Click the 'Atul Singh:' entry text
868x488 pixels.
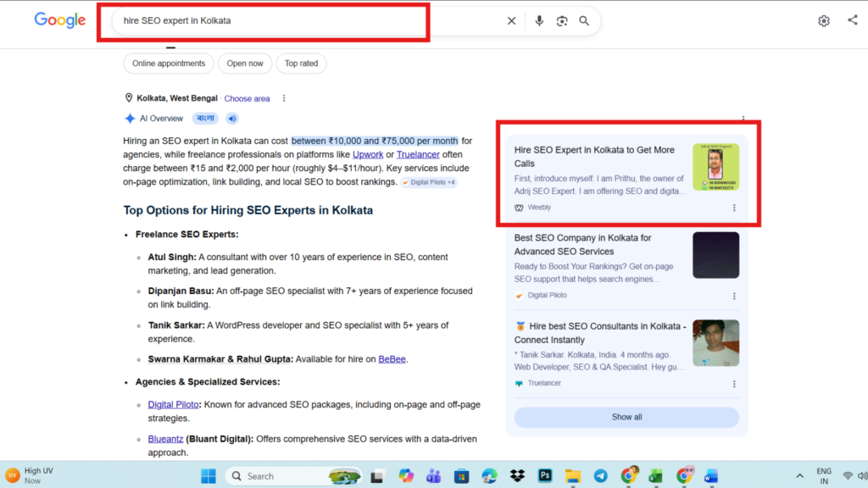172,258
